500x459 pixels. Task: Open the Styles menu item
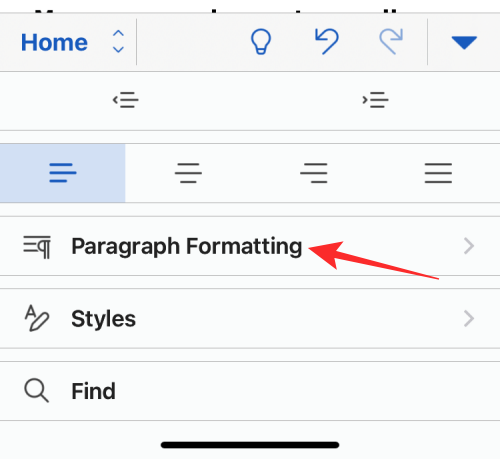point(250,319)
